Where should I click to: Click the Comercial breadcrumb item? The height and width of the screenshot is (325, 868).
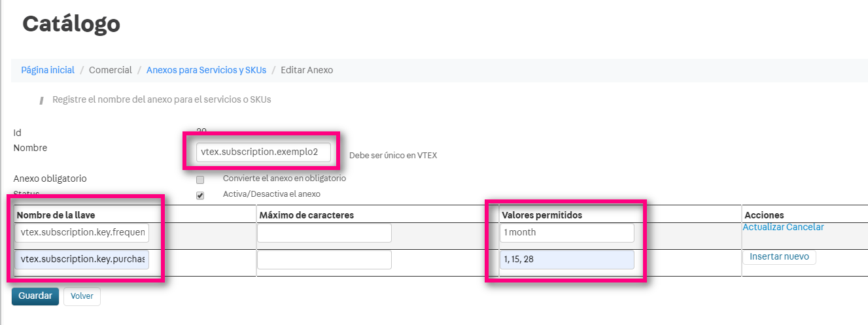tap(111, 70)
